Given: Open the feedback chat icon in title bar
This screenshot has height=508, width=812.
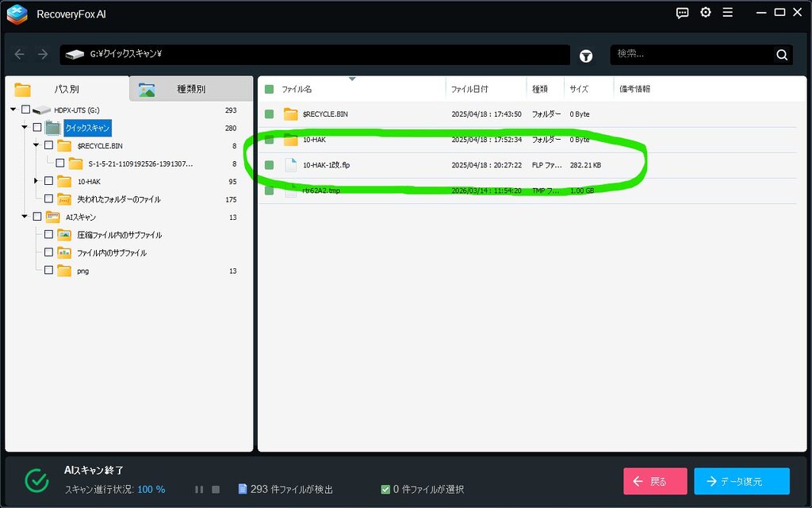Looking at the screenshot, I should click(x=683, y=13).
